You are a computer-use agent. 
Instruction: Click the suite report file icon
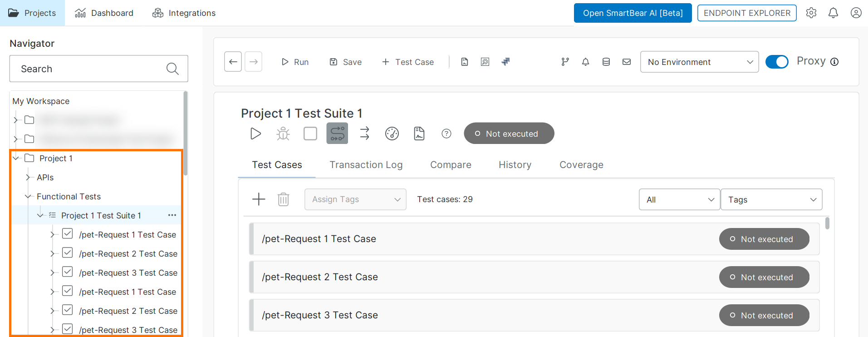(419, 134)
